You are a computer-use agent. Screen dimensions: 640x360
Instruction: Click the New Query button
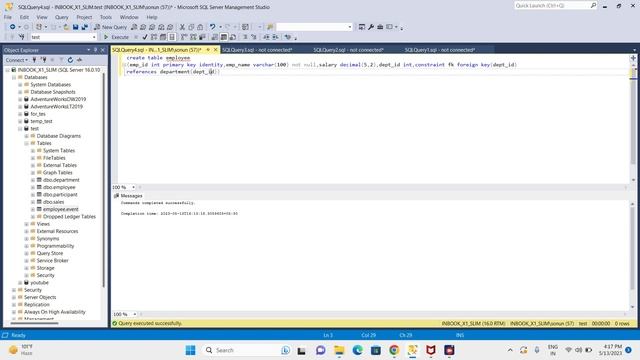click(110, 27)
